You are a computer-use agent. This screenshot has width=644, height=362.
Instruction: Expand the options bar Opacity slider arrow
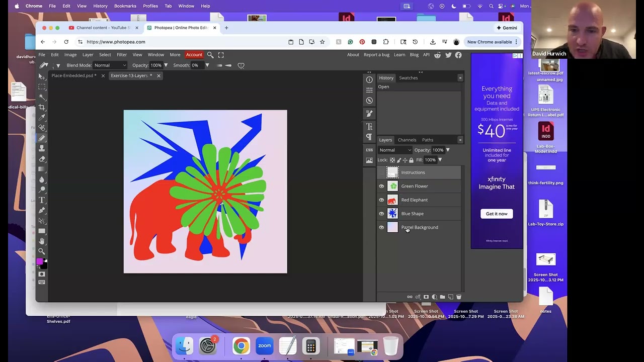(166, 65)
